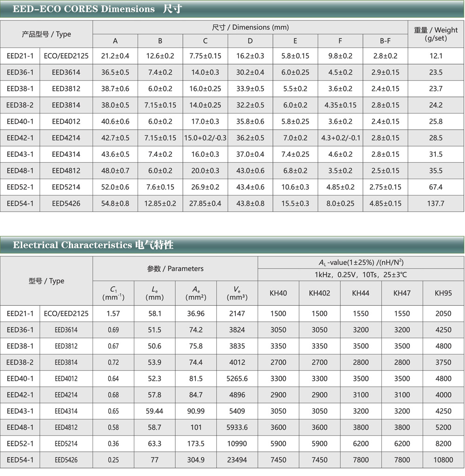Click the 'Dimensions (mm)' header cell
This screenshot has height=476, width=465.
[250, 27]
